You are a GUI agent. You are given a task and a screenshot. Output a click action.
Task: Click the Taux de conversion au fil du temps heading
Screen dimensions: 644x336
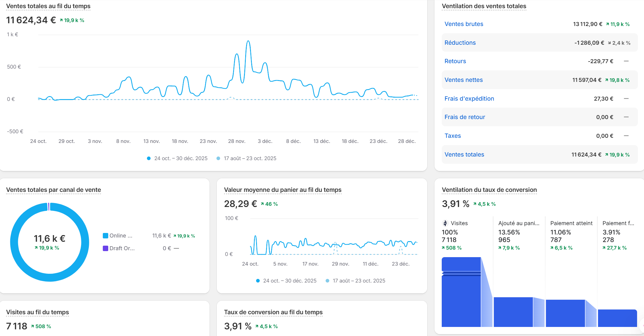[273, 312]
